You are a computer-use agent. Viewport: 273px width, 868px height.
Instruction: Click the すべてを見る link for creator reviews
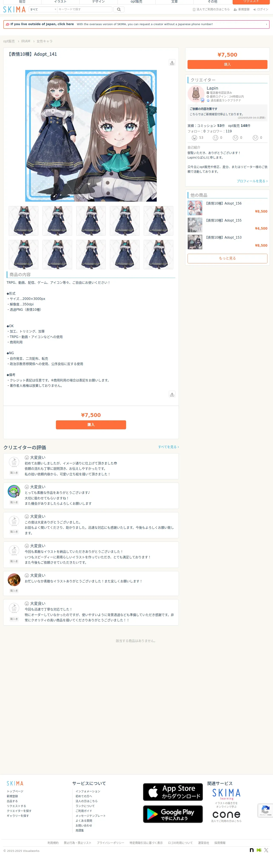coord(168,447)
